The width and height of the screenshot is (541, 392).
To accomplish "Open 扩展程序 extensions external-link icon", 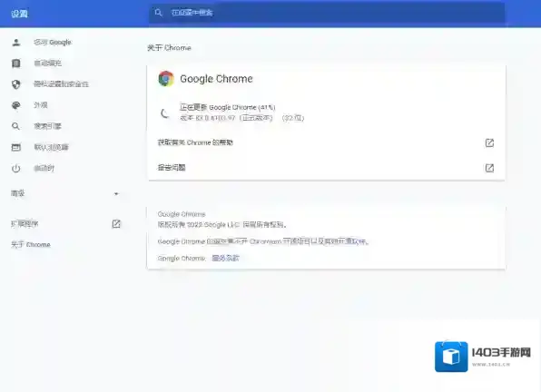I will click(116, 224).
